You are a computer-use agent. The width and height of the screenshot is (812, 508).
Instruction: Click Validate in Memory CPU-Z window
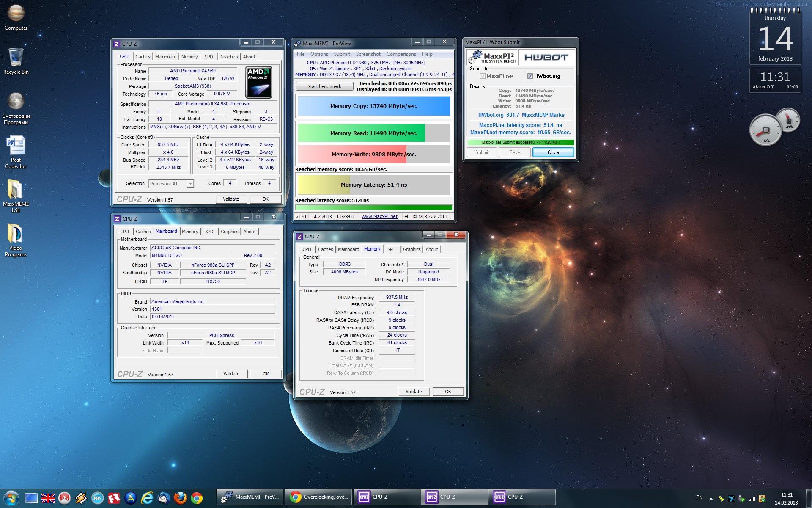coord(414,392)
